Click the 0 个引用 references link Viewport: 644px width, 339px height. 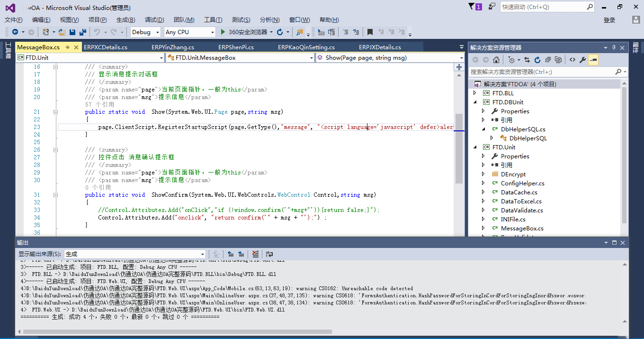98,188
